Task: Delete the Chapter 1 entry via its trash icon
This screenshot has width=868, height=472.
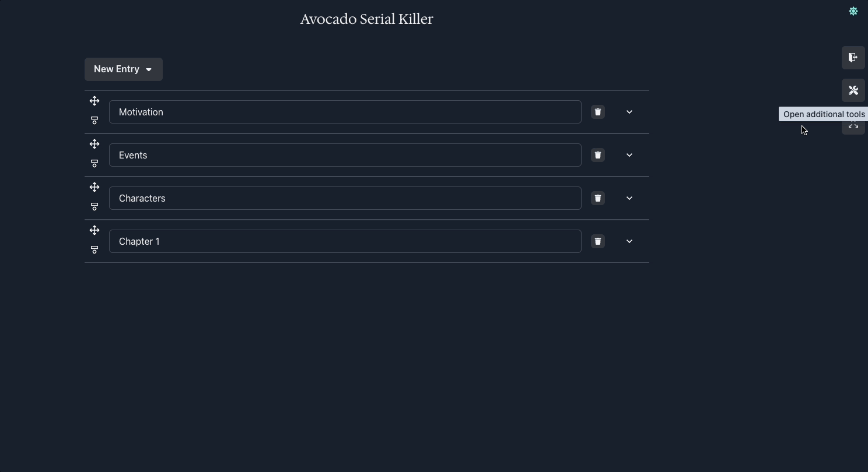Action: (597, 241)
